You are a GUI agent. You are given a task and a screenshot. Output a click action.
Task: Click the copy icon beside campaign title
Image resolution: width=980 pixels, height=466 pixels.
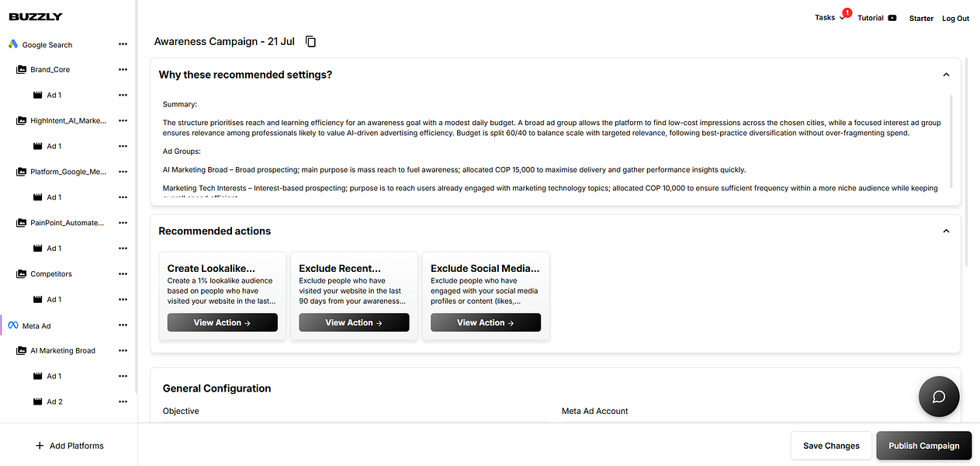point(310,42)
